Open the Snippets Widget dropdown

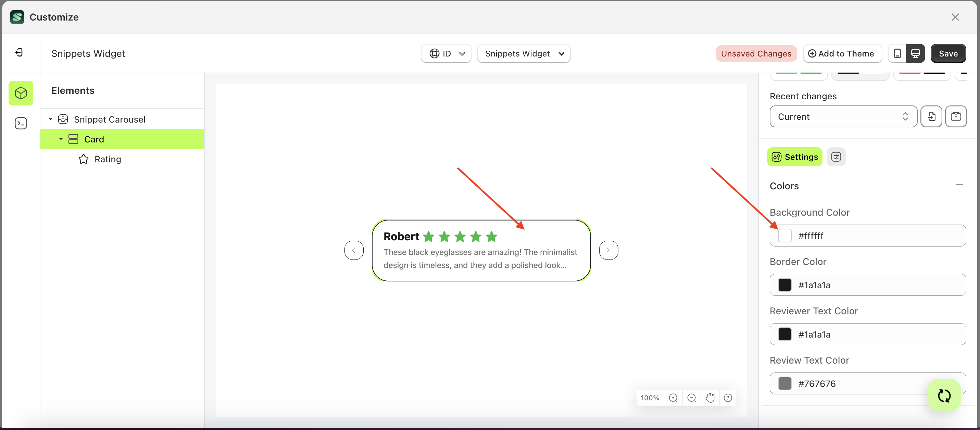tap(524, 53)
